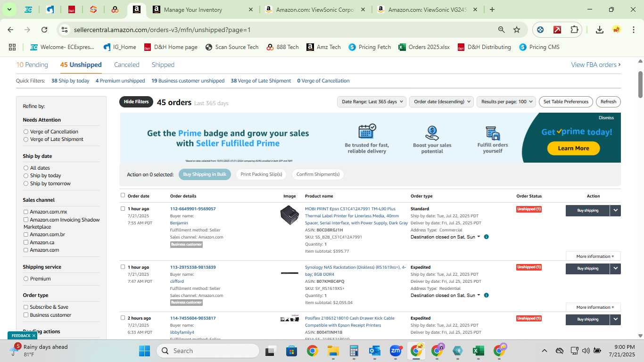Tick the select-all orders checkbox in the header

[x=123, y=195]
